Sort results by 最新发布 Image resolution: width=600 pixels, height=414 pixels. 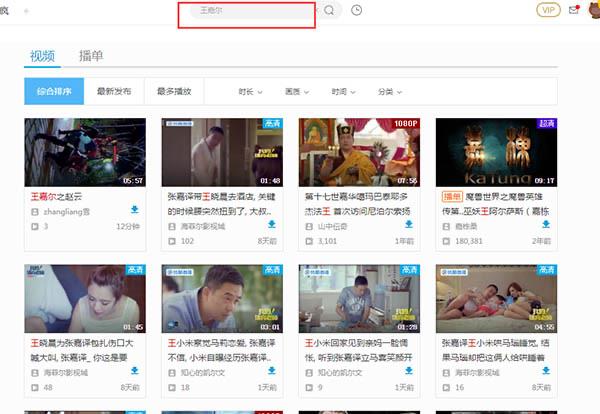click(114, 91)
